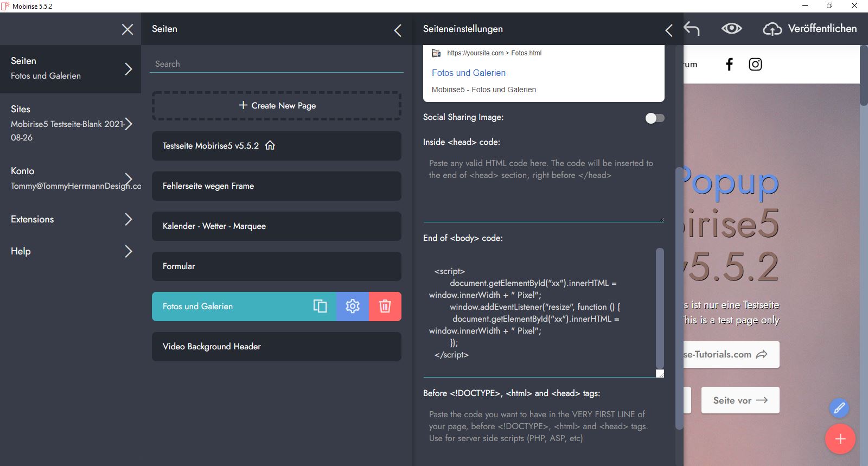Viewport: 868px width, 466px height.
Task: Click the page Search input field
Action: (276, 64)
